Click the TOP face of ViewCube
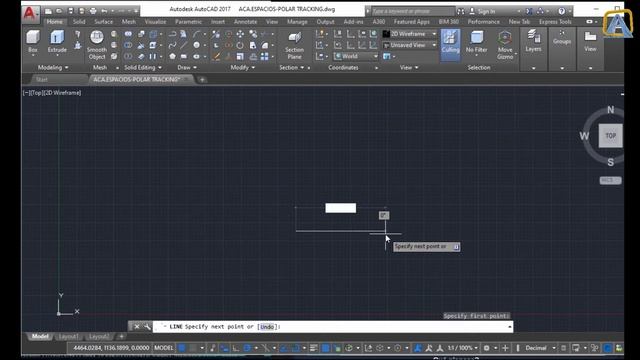 pos(610,136)
